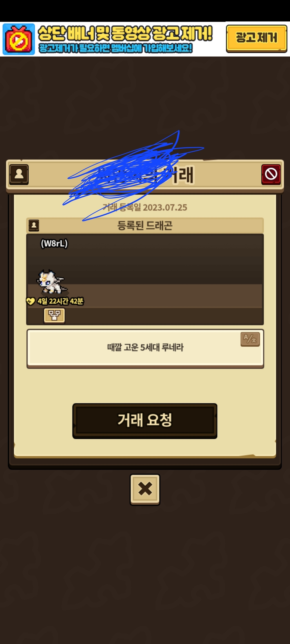The height and width of the screenshot is (644, 290).
Task: Click the 거래 등록일 2023.07.25 date text
Action: click(145, 207)
